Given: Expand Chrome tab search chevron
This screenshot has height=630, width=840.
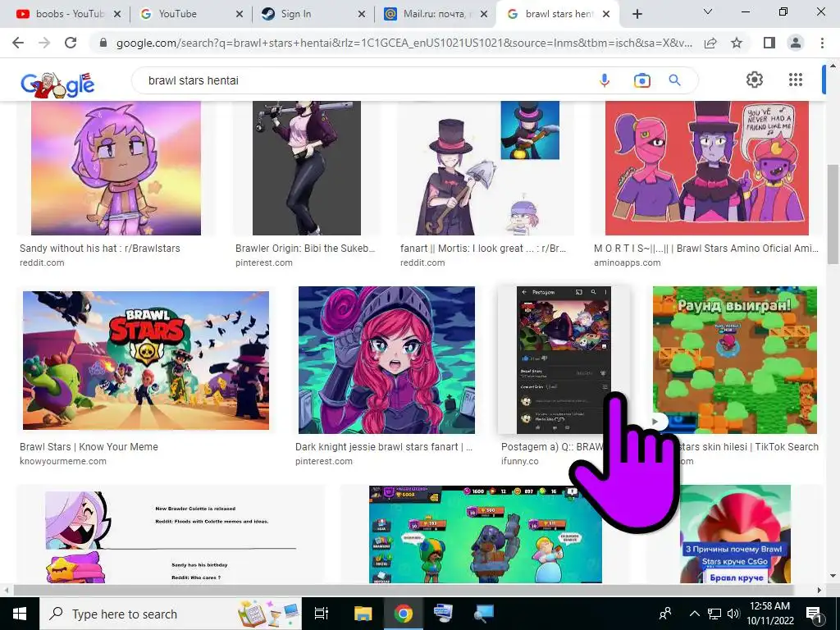Looking at the screenshot, I should pyautogui.click(x=708, y=11).
